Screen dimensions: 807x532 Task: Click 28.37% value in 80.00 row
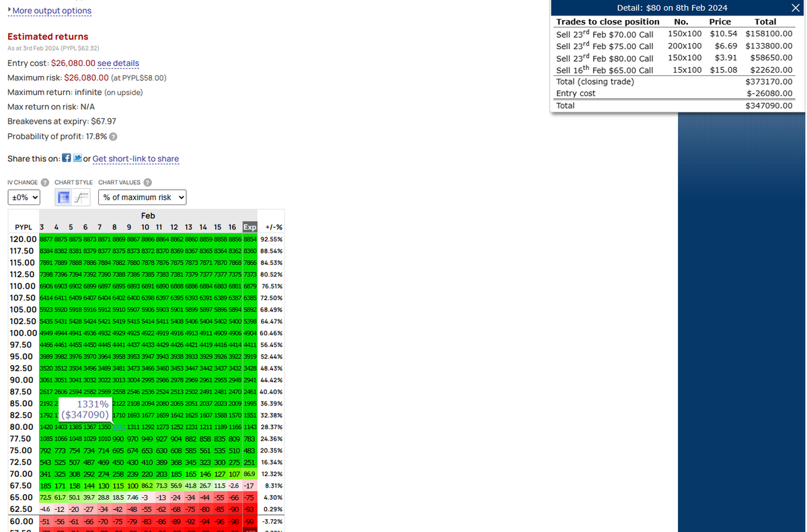(x=271, y=427)
